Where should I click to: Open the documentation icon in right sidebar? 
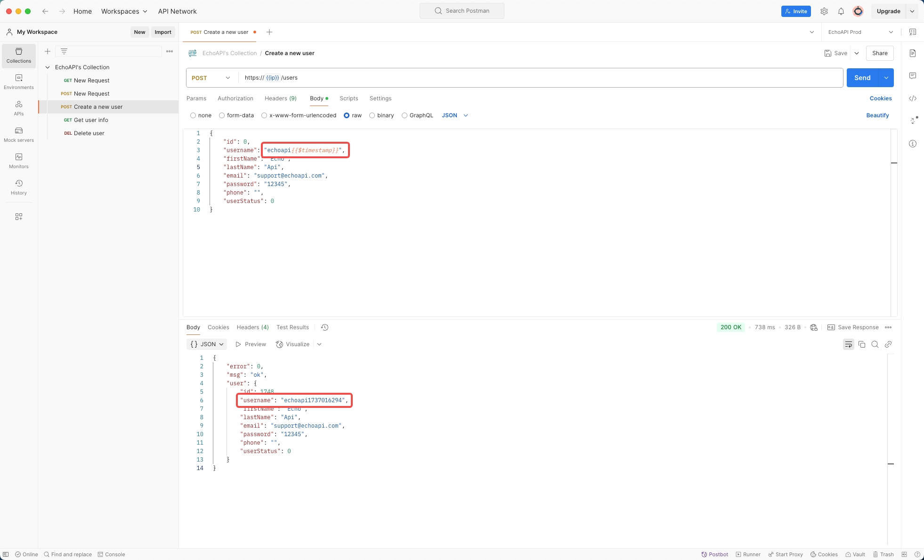[x=913, y=53]
